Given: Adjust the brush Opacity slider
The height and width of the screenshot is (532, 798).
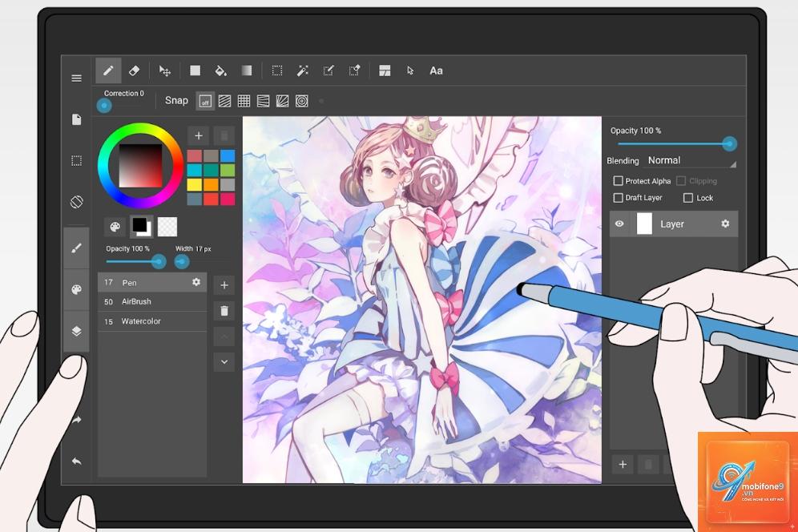Looking at the screenshot, I should pos(159,262).
